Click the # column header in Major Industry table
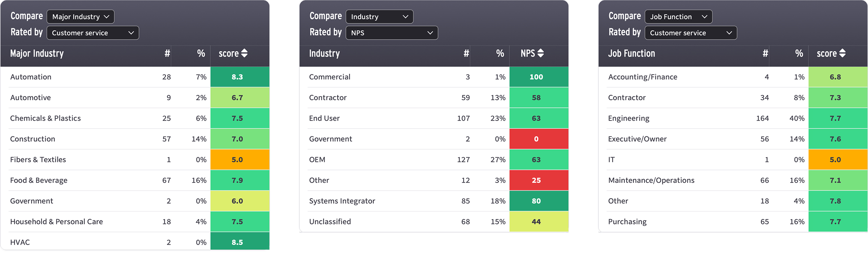This screenshot has width=868, height=254. click(x=167, y=54)
